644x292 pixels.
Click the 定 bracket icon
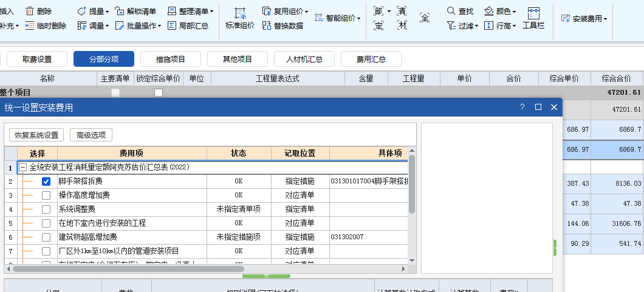coord(379,25)
